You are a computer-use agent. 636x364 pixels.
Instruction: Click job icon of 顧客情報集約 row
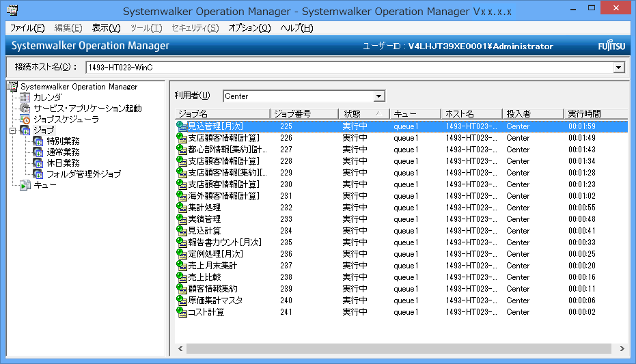tap(182, 289)
